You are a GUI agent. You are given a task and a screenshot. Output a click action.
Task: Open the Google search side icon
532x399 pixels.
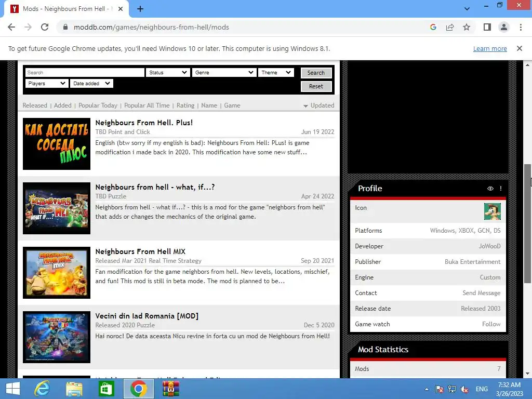(x=433, y=27)
